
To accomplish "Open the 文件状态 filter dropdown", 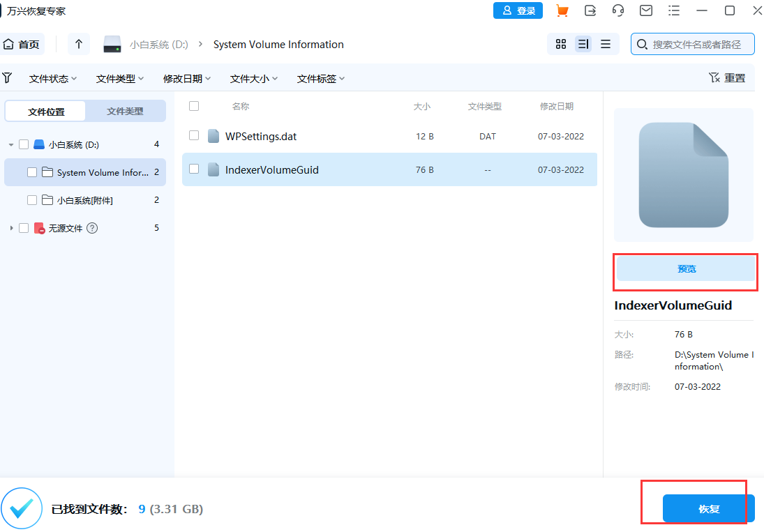I will click(52, 78).
